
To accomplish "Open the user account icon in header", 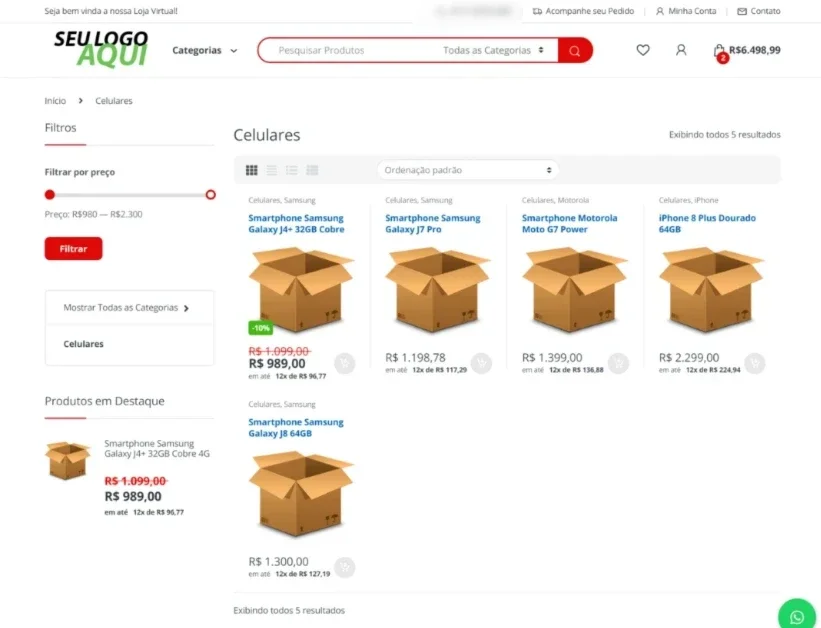I will [681, 50].
